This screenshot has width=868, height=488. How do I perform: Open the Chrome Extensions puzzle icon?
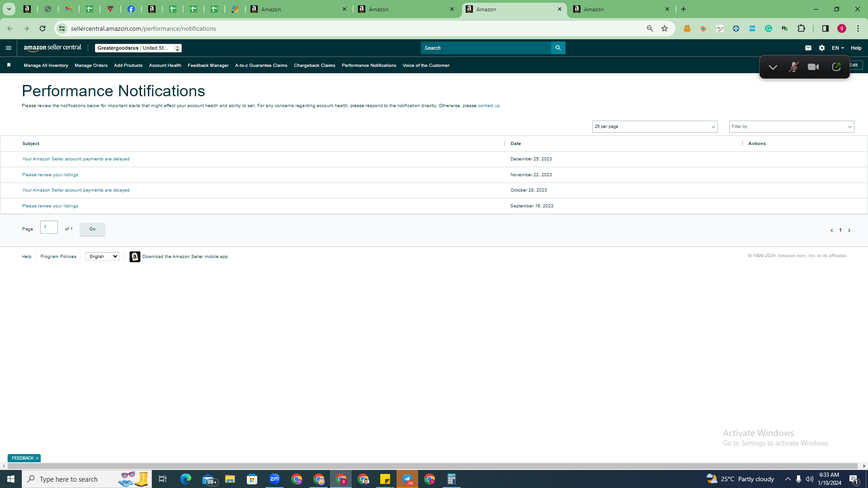802,28
